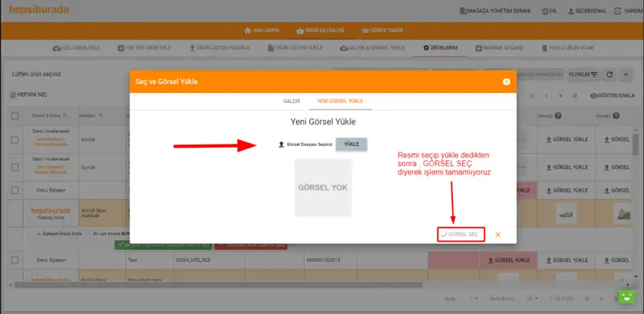Open the green chat assistant widget
644x314 pixels.
pos(627,297)
